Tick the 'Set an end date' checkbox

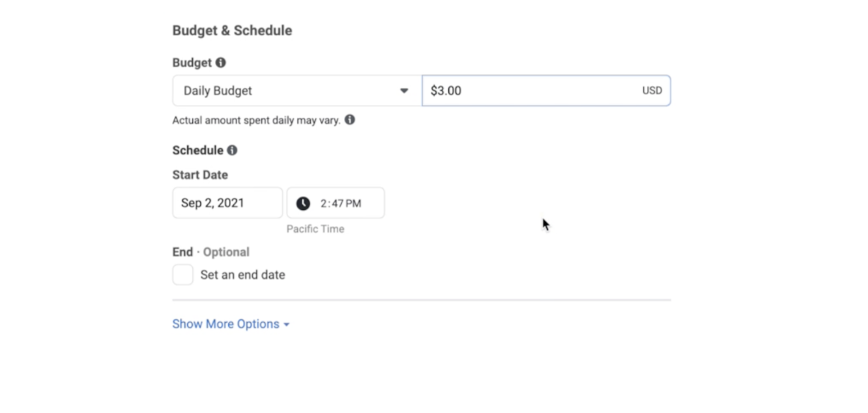(x=183, y=275)
